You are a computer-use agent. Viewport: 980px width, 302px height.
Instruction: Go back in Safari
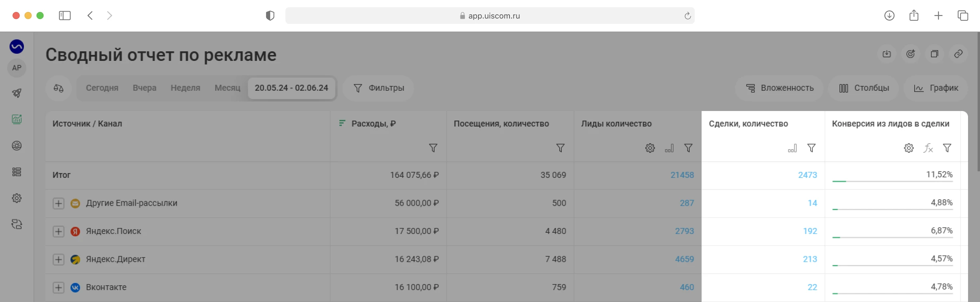(90, 16)
